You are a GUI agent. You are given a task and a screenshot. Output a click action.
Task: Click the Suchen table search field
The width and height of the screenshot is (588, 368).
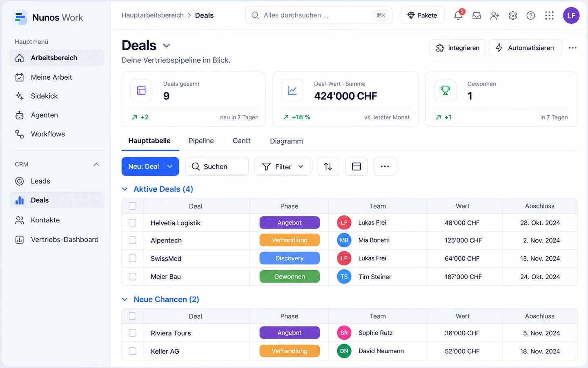217,166
